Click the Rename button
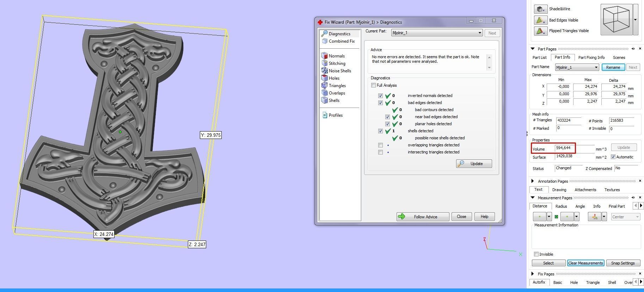 pos(613,67)
